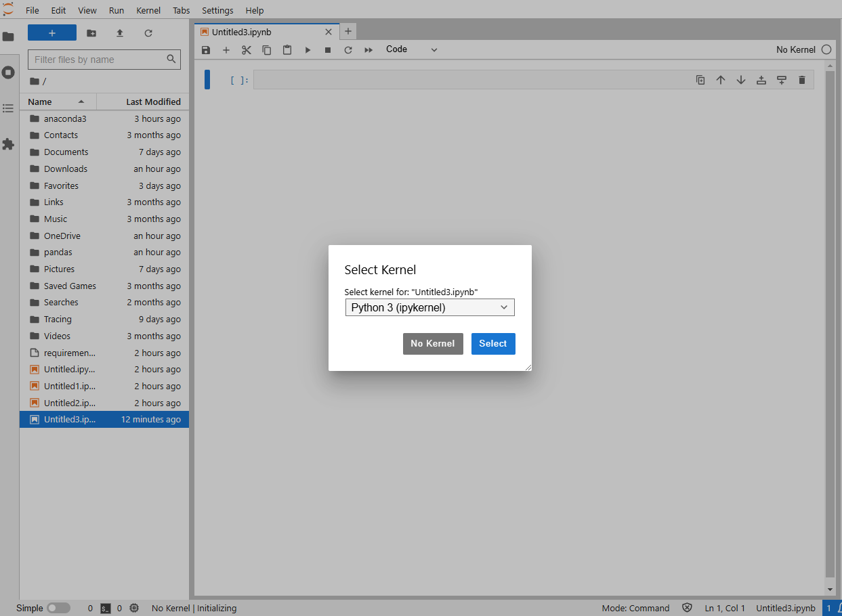Click the No Kernel button in dialog

[433, 343]
